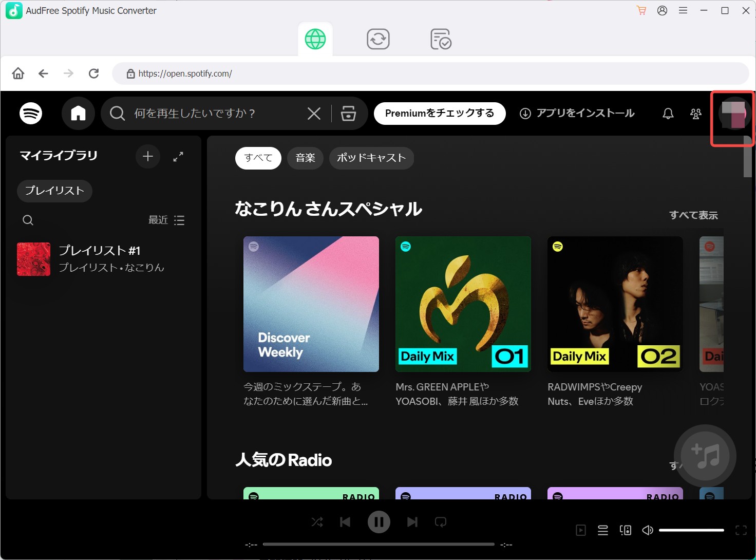Navigate back with the left arrow
The height and width of the screenshot is (560, 756).
pos(44,73)
